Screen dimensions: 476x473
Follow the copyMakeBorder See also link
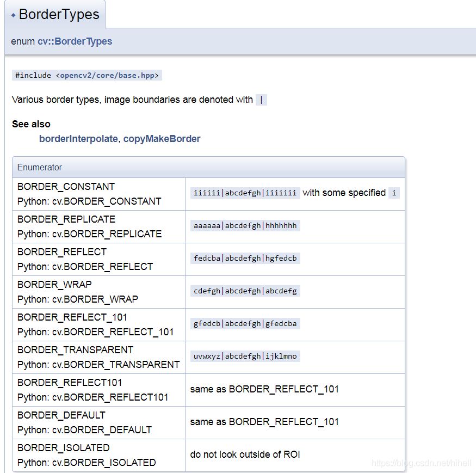click(162, 139)
